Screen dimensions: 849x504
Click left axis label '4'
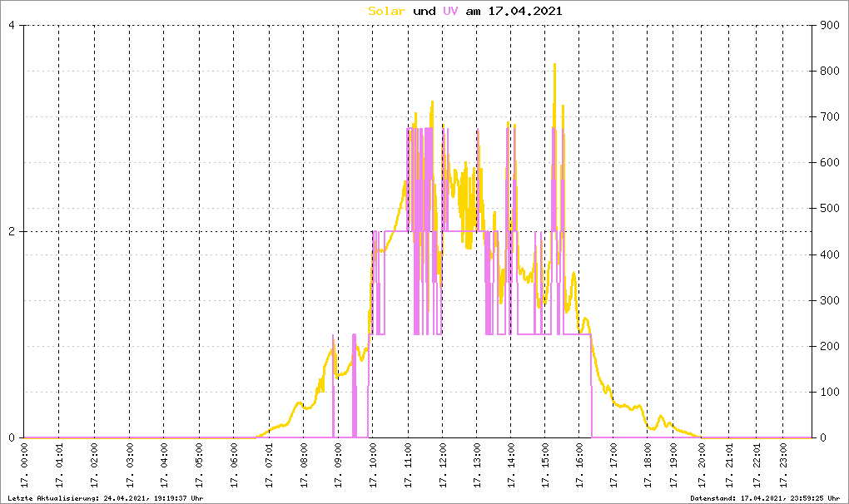tap(12, 25)
